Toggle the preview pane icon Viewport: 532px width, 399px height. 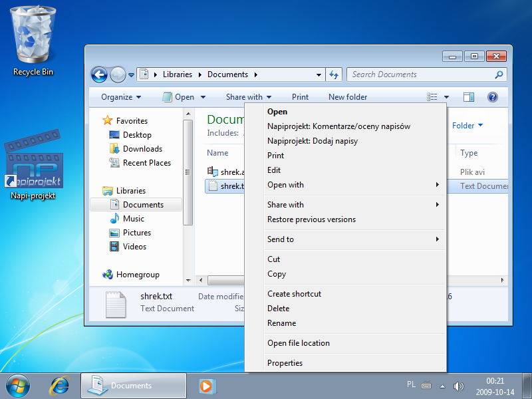(469, 97)
